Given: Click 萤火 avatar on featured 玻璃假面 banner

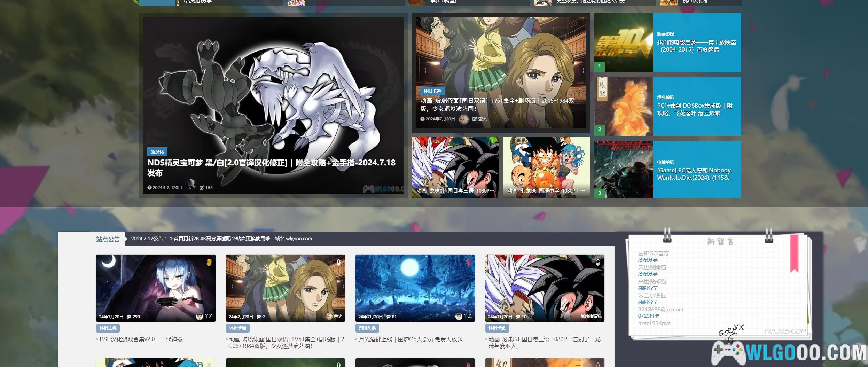Looking at the screenshot, I should click(x=463, y=119).
